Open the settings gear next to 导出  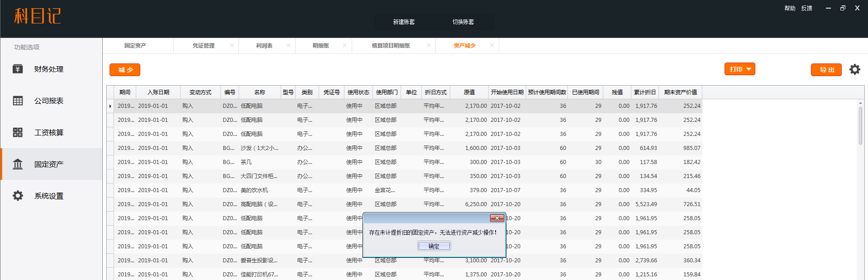tap(854, 69)
